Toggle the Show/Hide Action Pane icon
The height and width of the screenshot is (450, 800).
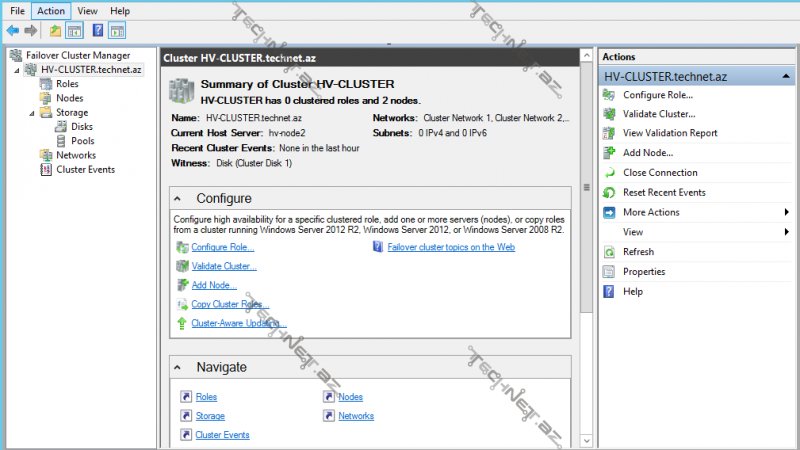point(117,31)
